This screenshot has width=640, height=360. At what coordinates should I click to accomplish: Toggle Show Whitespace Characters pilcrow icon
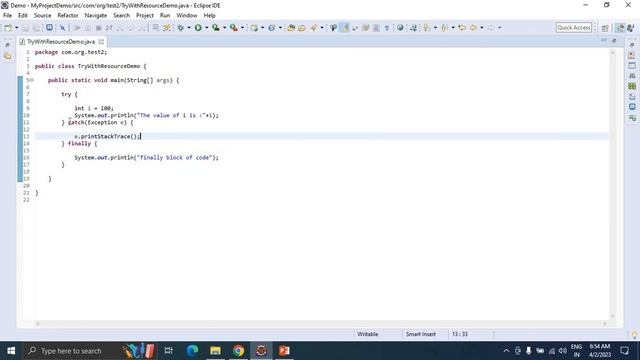[387, 28]
